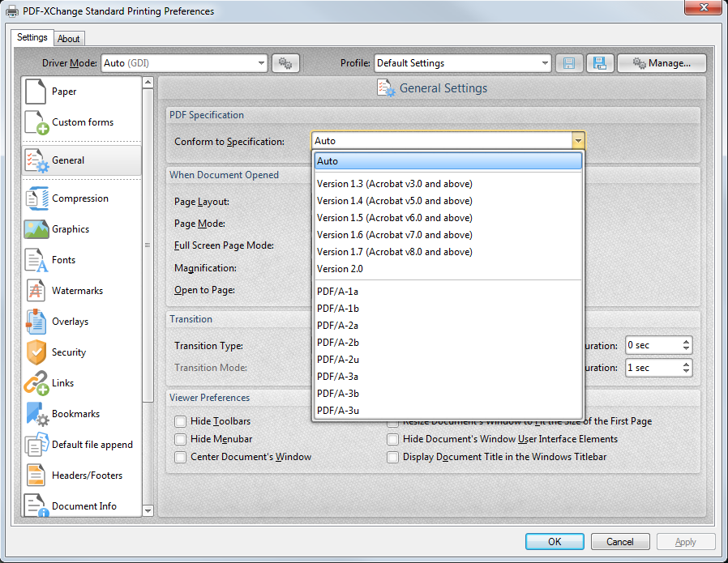Select Auto in specification list
This screenshot has height=563, width=728.
click(x=448, y=161)
